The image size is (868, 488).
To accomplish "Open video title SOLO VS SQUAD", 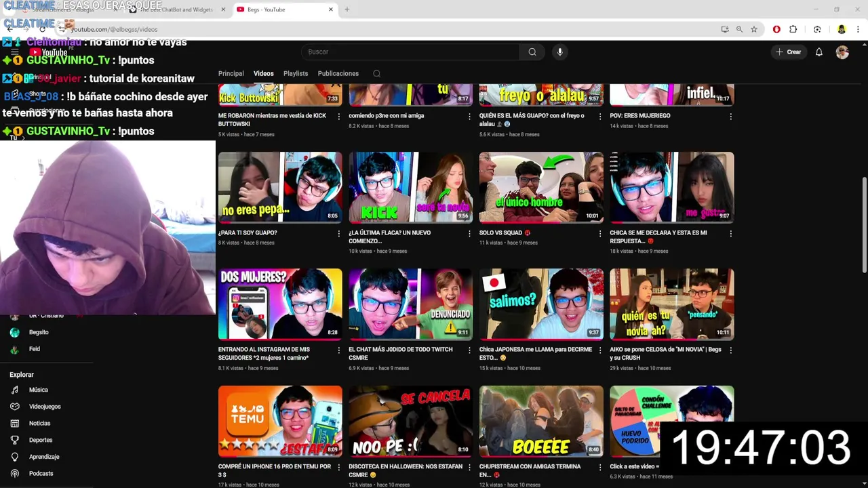I will (505, 232).
